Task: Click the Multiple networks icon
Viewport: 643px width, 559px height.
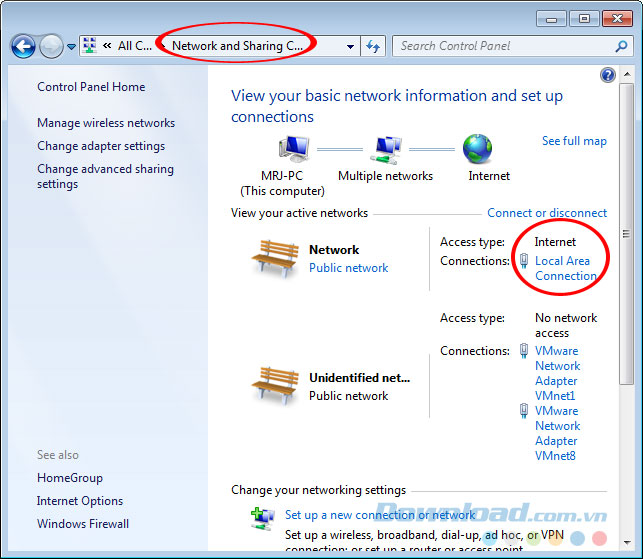Action: click(386, 150)
